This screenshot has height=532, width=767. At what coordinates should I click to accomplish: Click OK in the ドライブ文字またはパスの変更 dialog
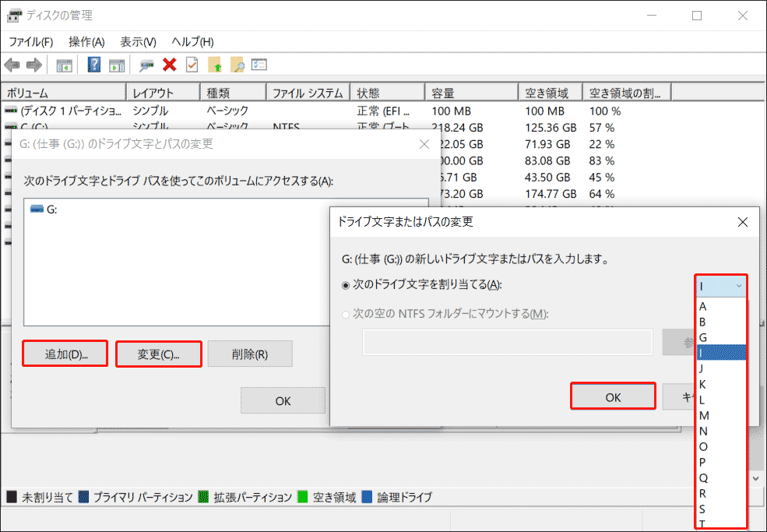click(613, 396)
